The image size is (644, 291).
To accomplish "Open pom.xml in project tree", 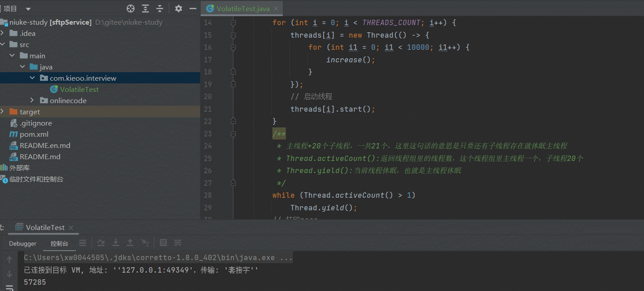I will click(x=34, y=134).
